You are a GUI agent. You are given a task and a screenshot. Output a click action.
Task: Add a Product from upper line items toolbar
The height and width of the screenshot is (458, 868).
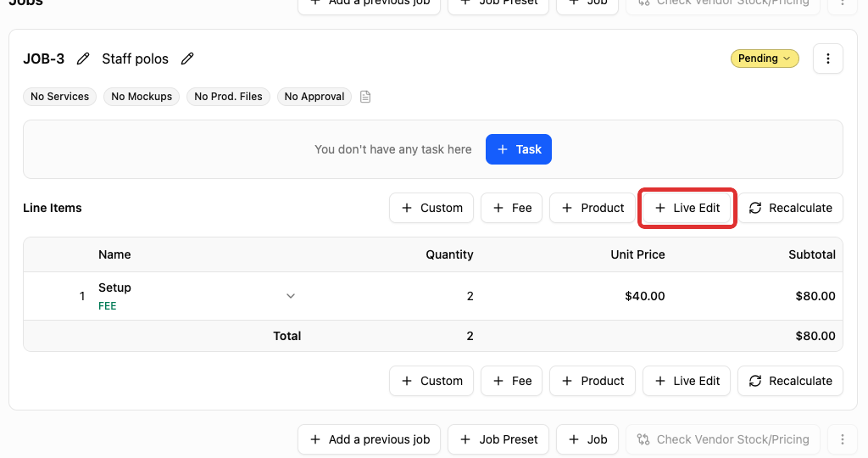[x=593, y=208]
